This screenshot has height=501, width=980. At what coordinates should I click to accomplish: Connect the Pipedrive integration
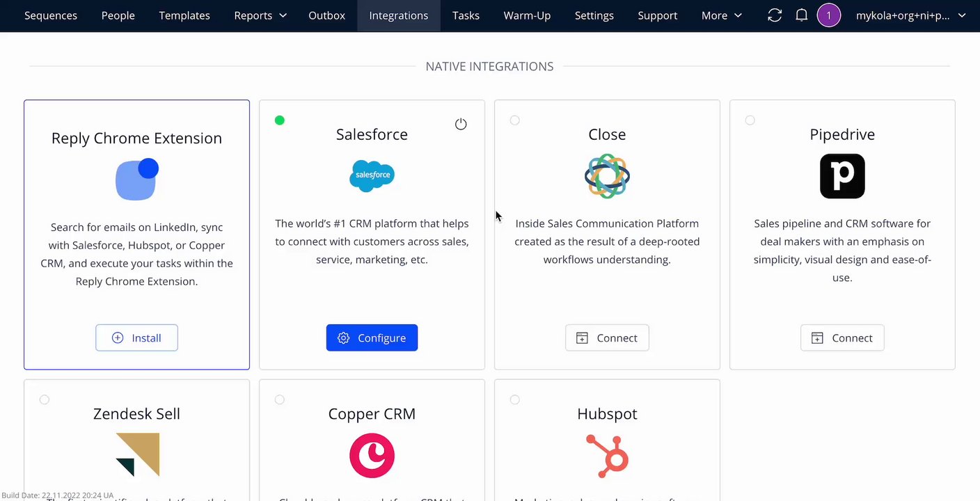point(842,337)
